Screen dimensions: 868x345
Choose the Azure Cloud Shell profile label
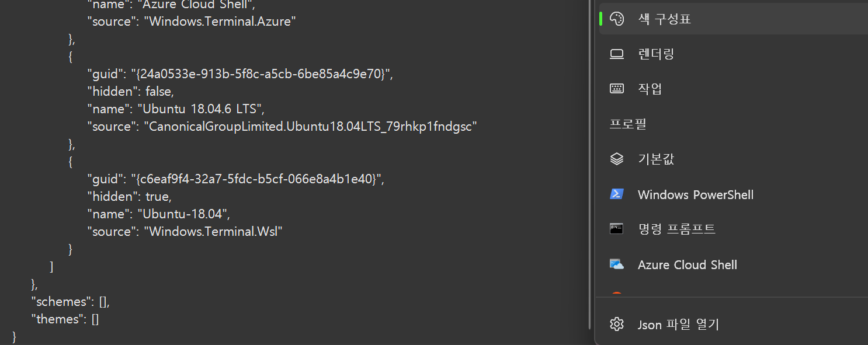(687, 264)
